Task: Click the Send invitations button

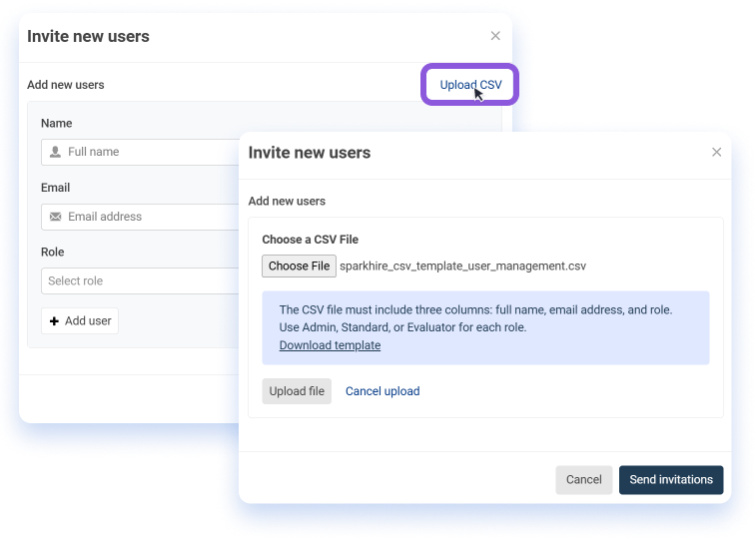Action: point(671,480)
